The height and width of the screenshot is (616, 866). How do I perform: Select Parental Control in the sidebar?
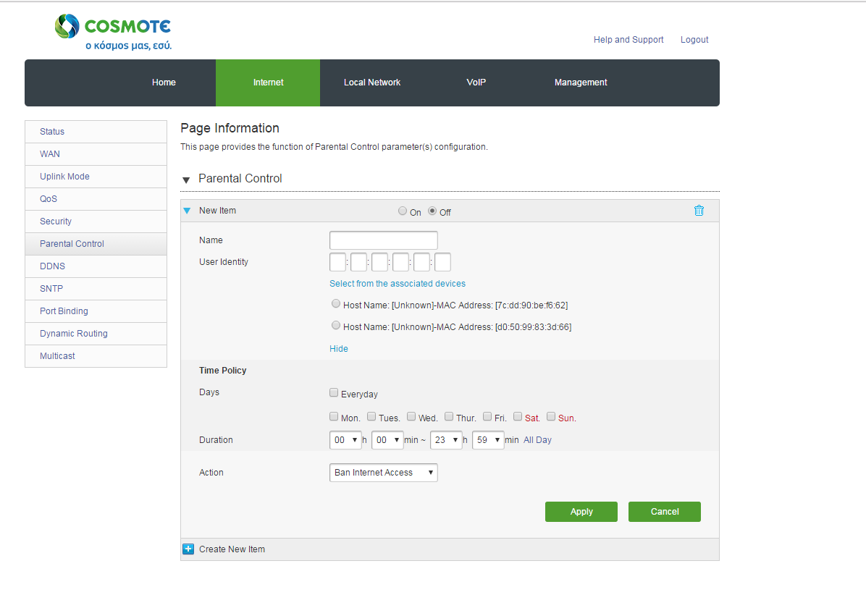tap(96, 244)
